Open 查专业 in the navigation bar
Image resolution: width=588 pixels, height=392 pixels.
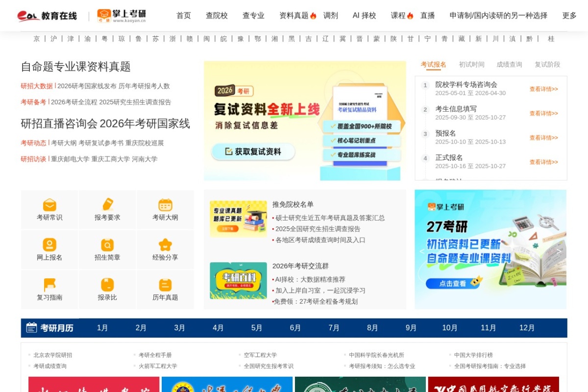click(253, 16)
